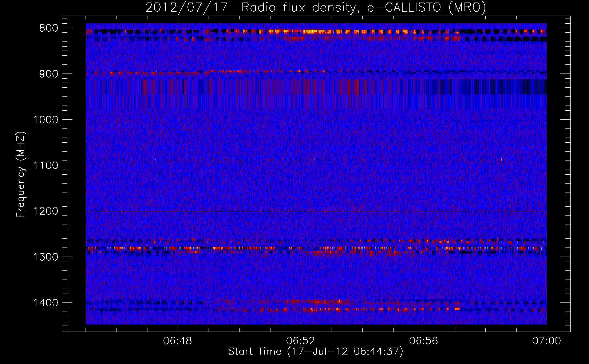
Task: Select the 900 frequency tick label
Action: (48, 74)
